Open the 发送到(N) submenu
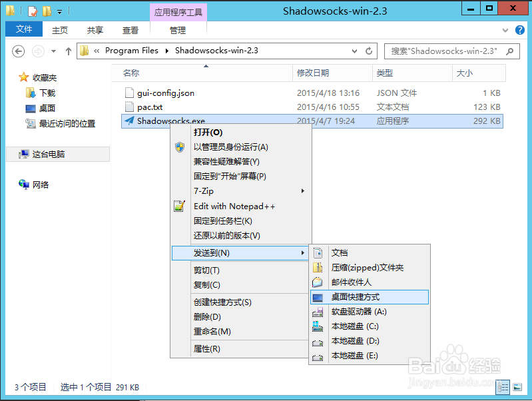This screenshot has width=532, height=401. click(x=241, y=253)
